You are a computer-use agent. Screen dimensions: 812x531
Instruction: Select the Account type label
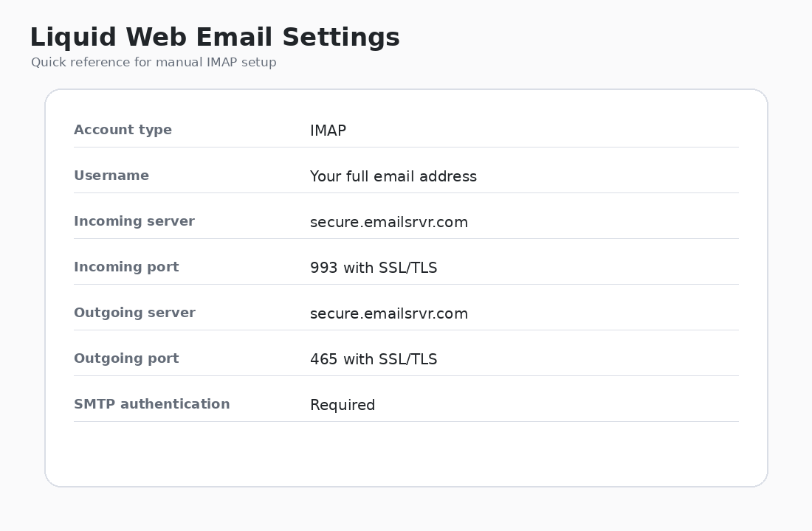click(x=123, y=130)
